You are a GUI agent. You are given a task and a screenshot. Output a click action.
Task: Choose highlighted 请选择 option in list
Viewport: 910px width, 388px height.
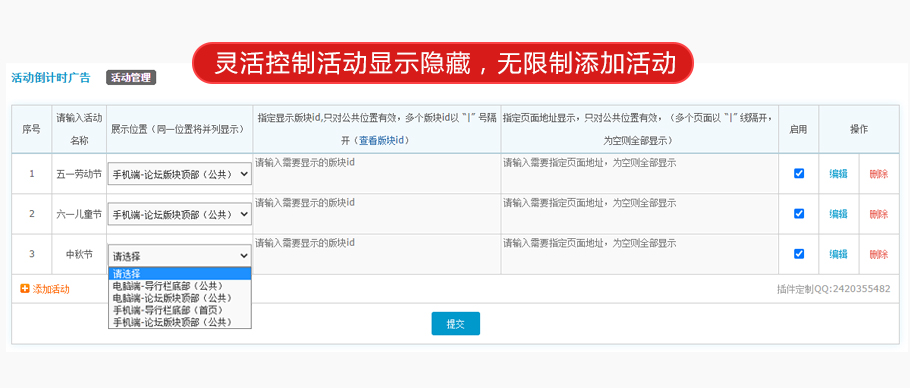pyautogui.click(x=180, y=274)
